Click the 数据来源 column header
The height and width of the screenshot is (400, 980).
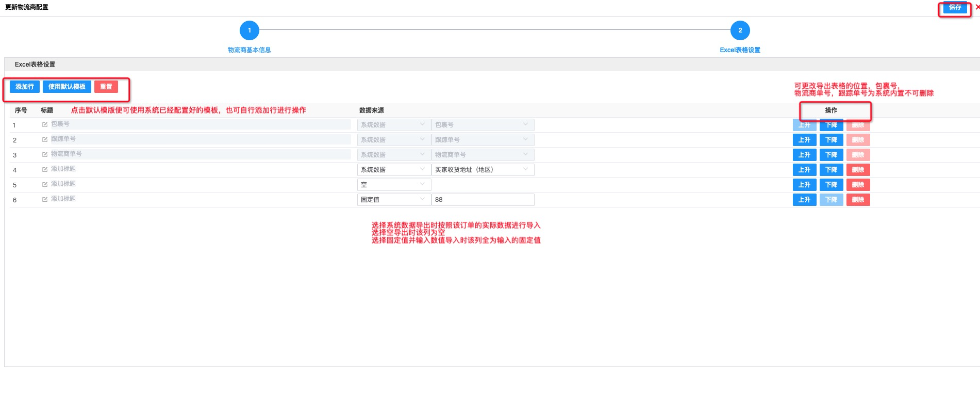[372, 110]
